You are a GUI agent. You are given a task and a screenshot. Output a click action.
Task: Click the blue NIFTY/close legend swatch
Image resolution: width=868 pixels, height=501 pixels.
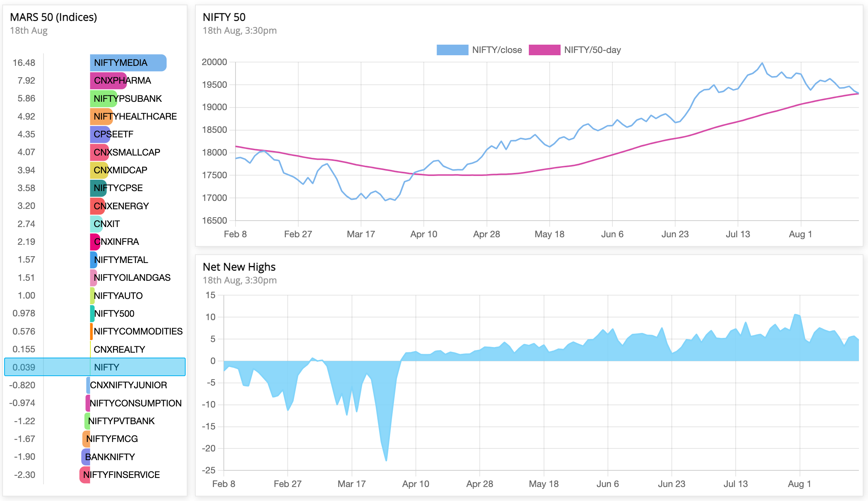pos(452,50)
